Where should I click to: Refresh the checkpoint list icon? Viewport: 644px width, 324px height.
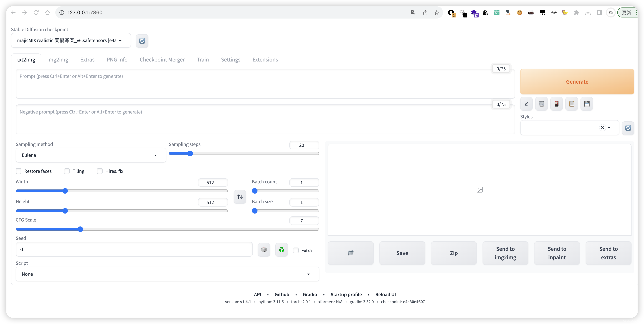click(x=142, y=41)
